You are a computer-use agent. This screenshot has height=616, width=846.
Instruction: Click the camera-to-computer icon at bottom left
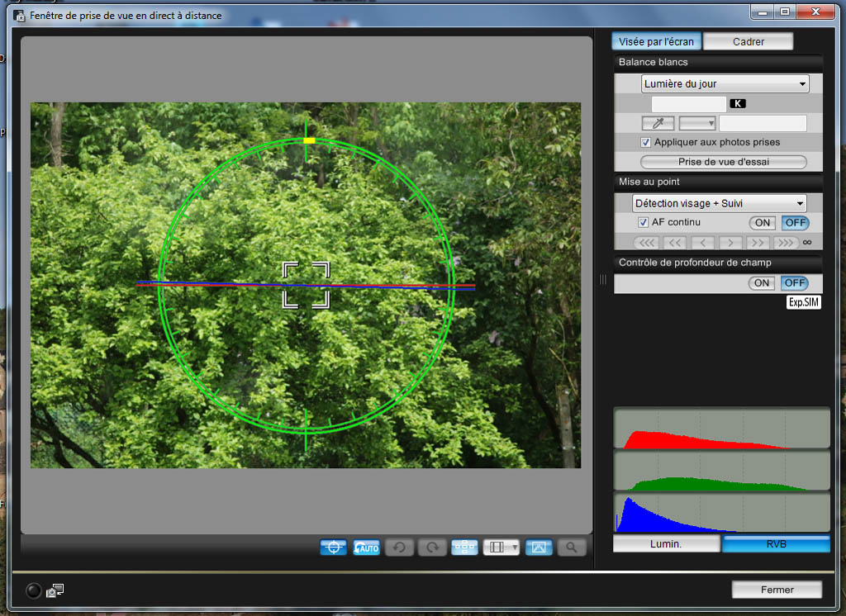[55, 590]
